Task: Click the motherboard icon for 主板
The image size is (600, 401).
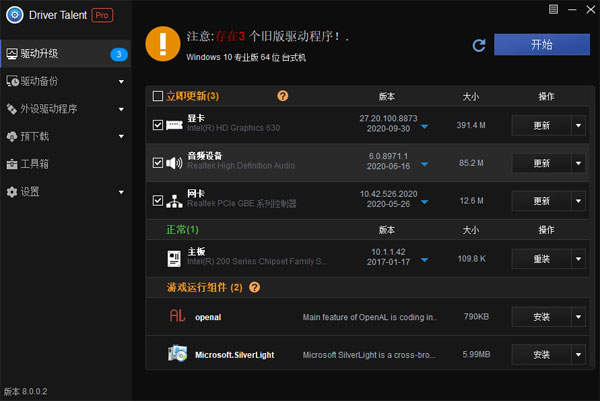Action: [174, 259]
